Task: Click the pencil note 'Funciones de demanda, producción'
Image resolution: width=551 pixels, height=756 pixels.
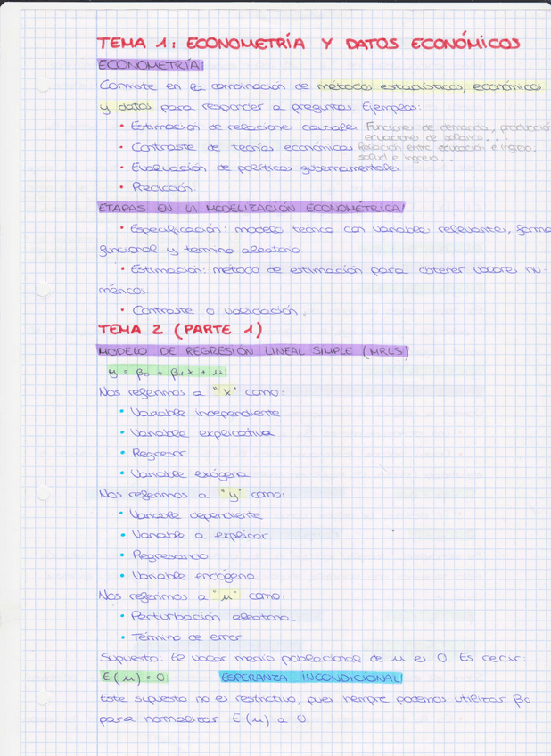Action: tap(458, 127)
